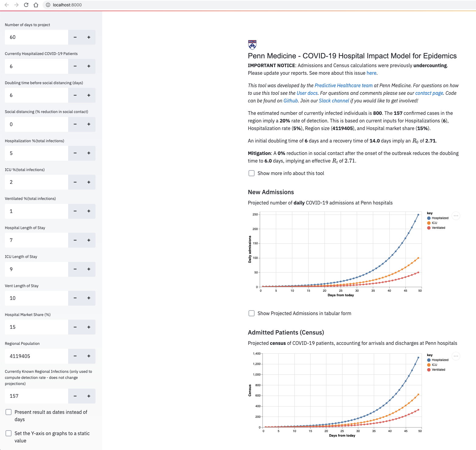Click Ventilated legend in New Admissions chart
The width and height of the screenshot is (476, 450).
point(436,228)
